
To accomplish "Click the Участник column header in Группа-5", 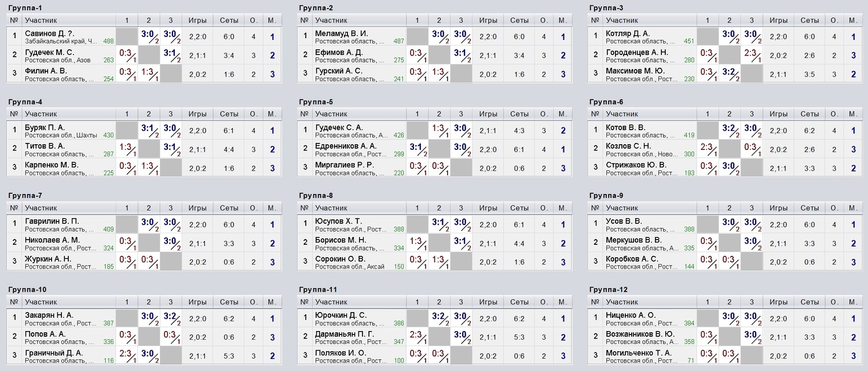I will click(x=331, y=114).
